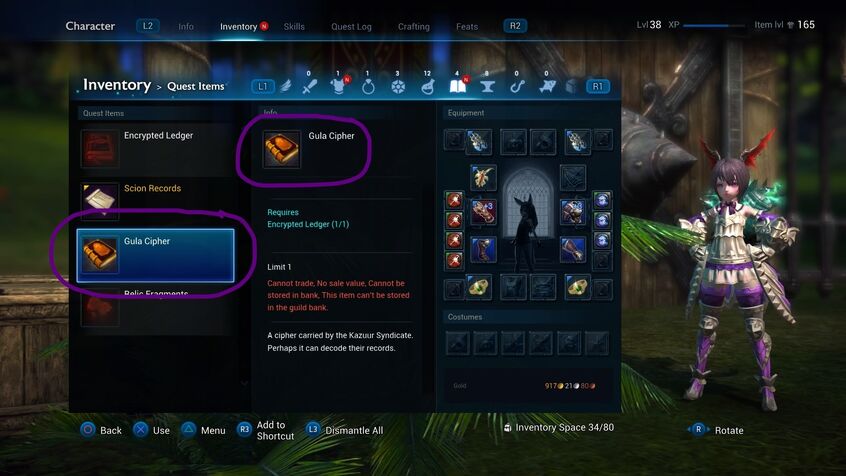This screenshot has width=846, height=476.
Task: Switch to the Skills tab
Action: tap(294, 26)
